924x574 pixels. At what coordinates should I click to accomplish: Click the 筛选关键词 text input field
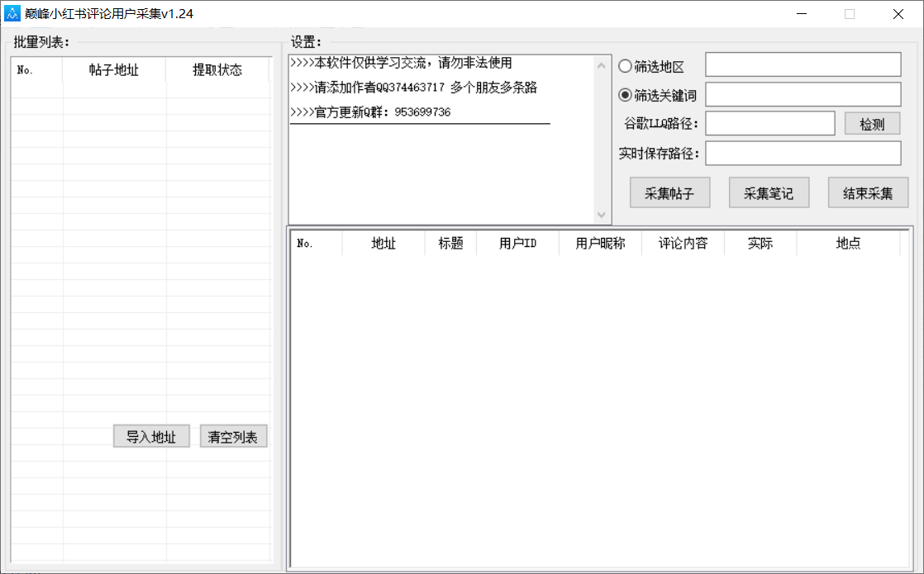click(803, 94)
